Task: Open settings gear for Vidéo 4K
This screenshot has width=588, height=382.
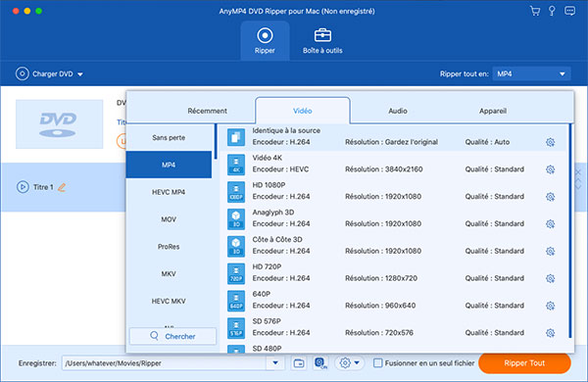Action: 550,169
